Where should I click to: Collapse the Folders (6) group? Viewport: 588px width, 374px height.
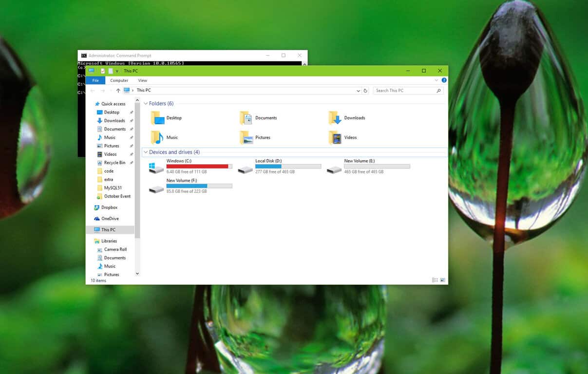tap(146, 104)
